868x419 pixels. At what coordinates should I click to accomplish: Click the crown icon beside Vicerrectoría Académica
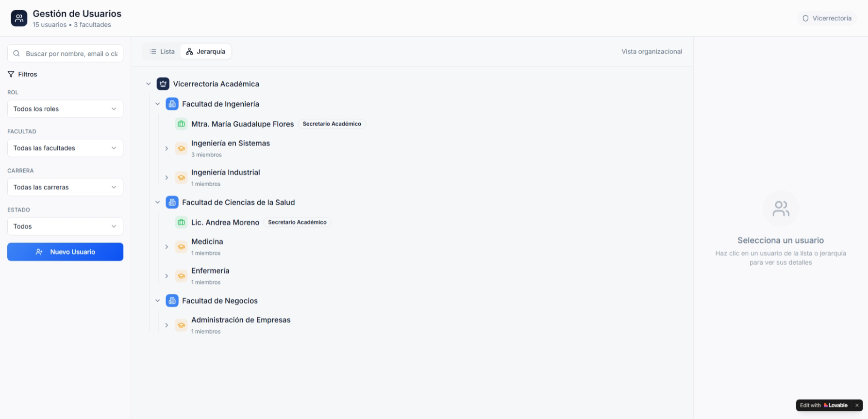(x=163, y=84)
